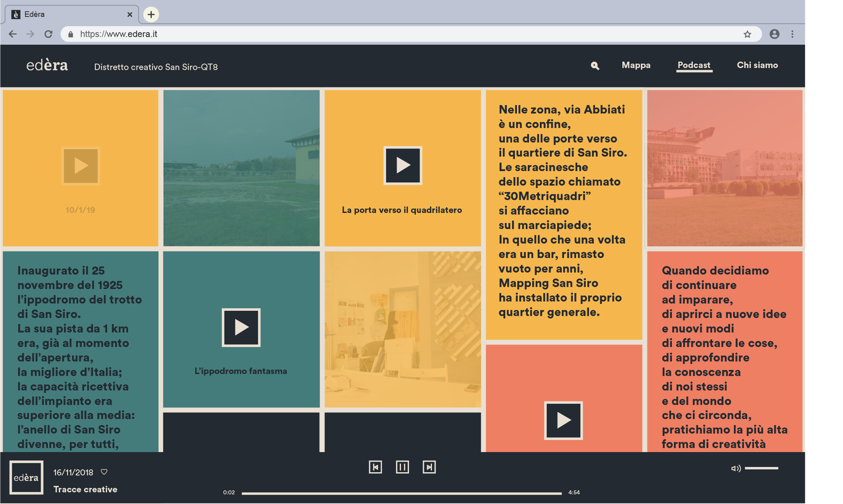Click the 16/11/2018 date in player
843x504 pixels.
[x=73, y=472]
